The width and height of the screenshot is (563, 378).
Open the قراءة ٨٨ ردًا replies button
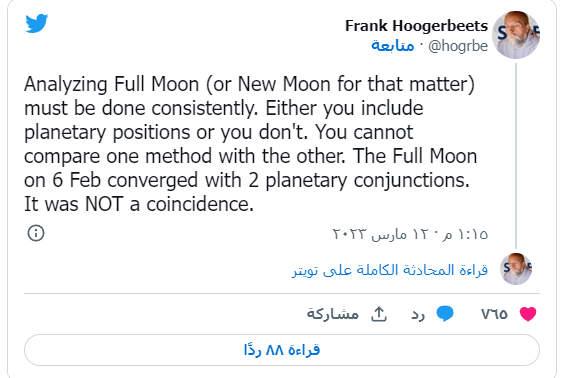pos(282,350)
